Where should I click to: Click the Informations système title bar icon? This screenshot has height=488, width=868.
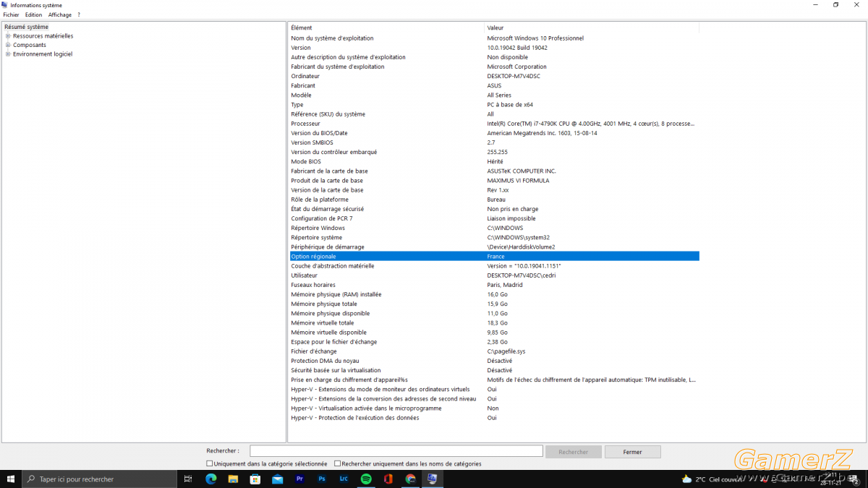tap(5, 5)
